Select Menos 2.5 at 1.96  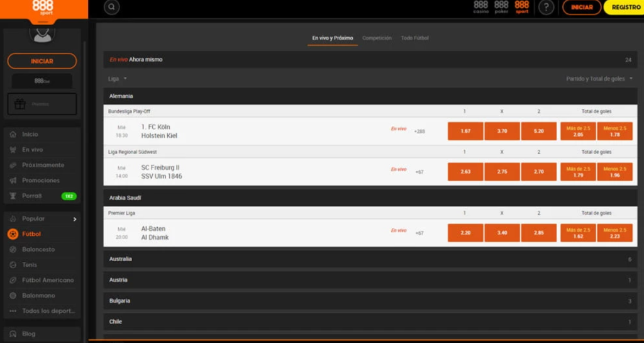click(615, 172)
